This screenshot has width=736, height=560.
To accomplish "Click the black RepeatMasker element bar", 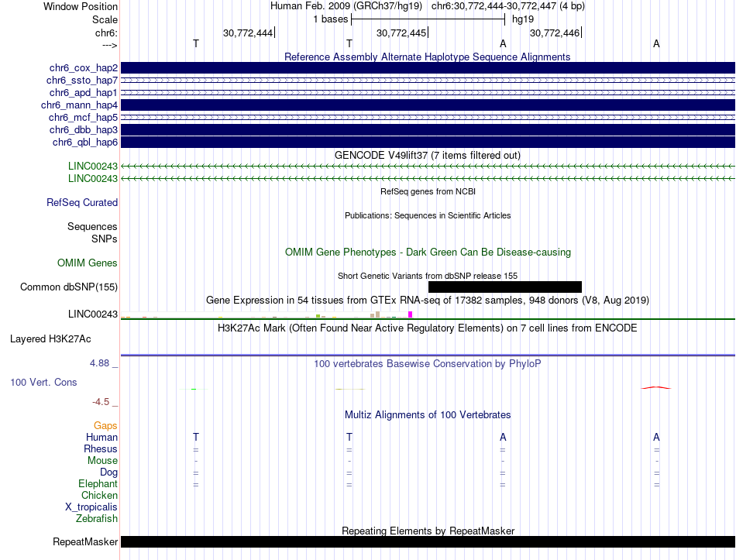I will coord(428,541).
